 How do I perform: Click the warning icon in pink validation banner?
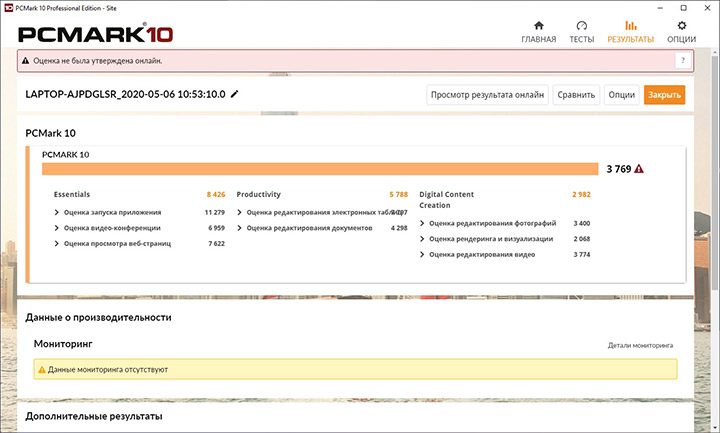coord(26,61)
